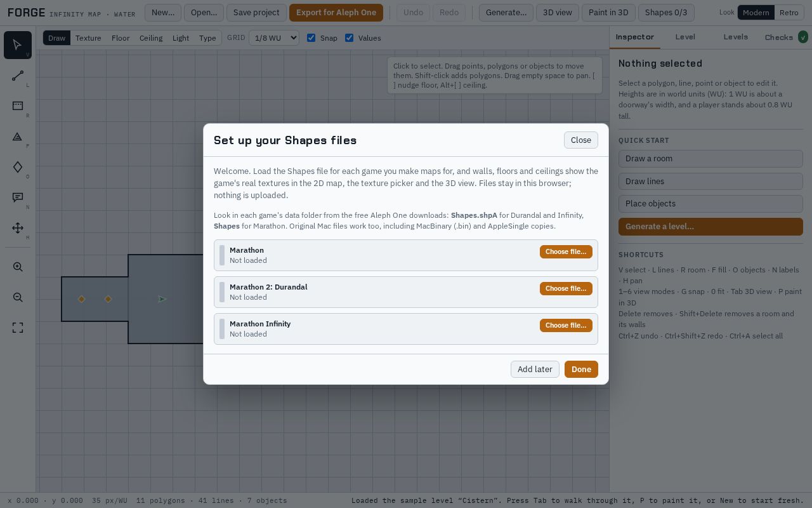Click Add later in the dialog

pyautogui.click(x=535, y=370)
